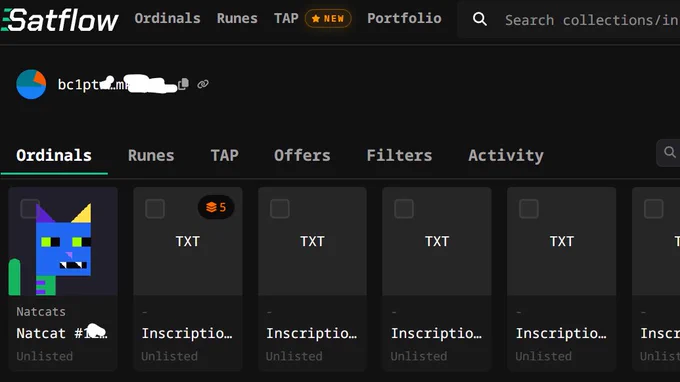This screenshot has width=680, height=382.
Task: Click the search icon right of Activity tab
Action: tap(670, 152)
